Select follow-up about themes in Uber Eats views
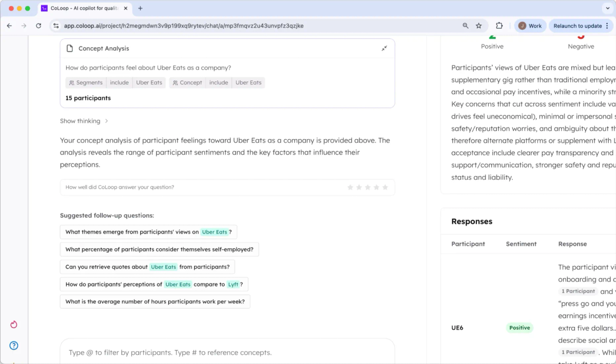The height and width of the screenshot is (364, 616). (x=148, y=232)
